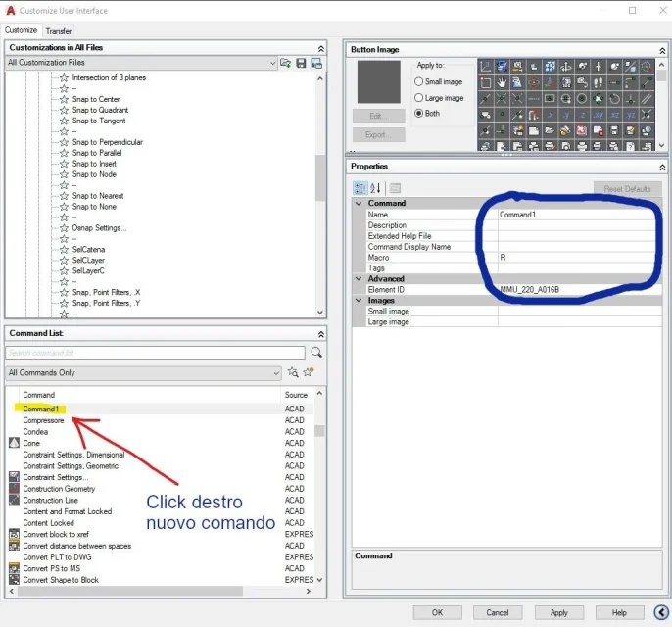Collapse the Button Image panel
672x627 pixels.
662,51
